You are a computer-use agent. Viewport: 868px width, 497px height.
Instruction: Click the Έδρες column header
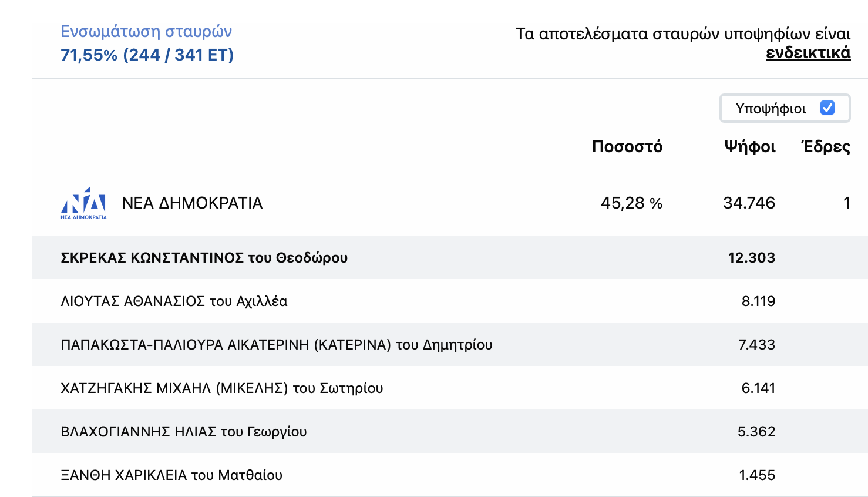pos(826,146)
